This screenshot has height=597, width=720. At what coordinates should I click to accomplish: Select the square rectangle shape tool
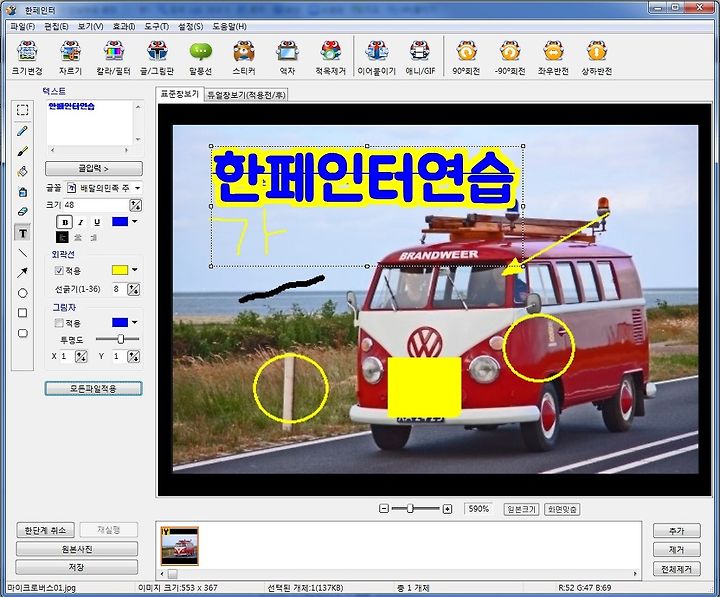coord(22,313)
